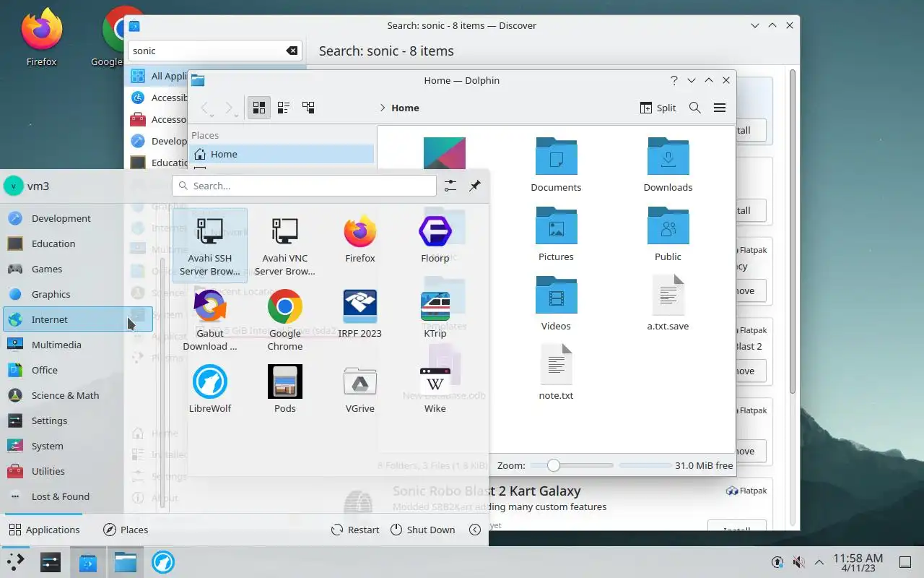Open Public folder in Dolphin

tap(668, 235)
